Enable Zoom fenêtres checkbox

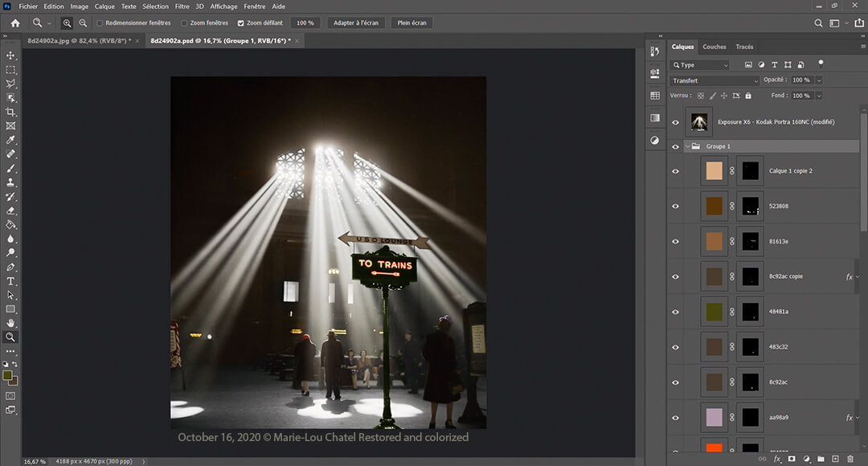pyautogui.click(x=184, y=23)
